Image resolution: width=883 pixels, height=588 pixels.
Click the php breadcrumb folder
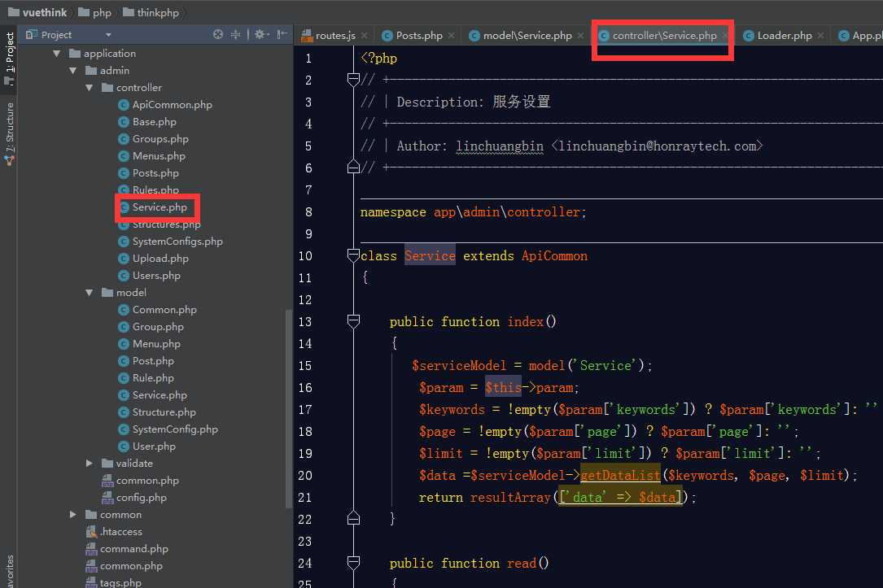94,12
